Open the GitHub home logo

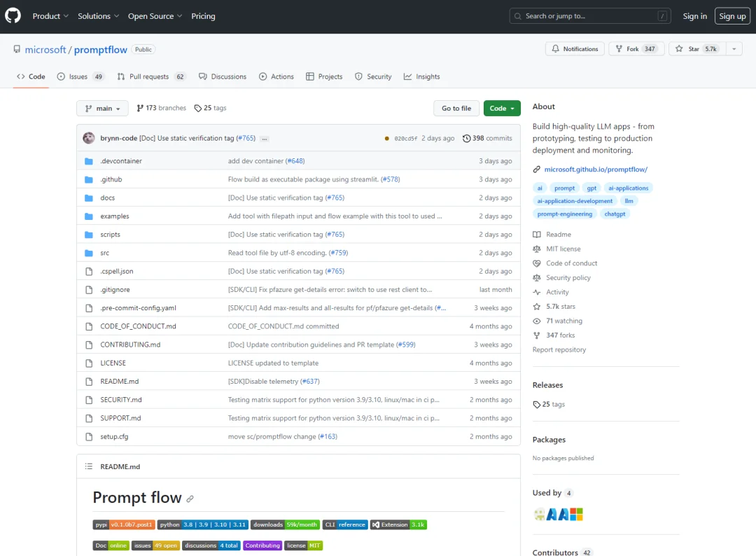coord(13,16)
